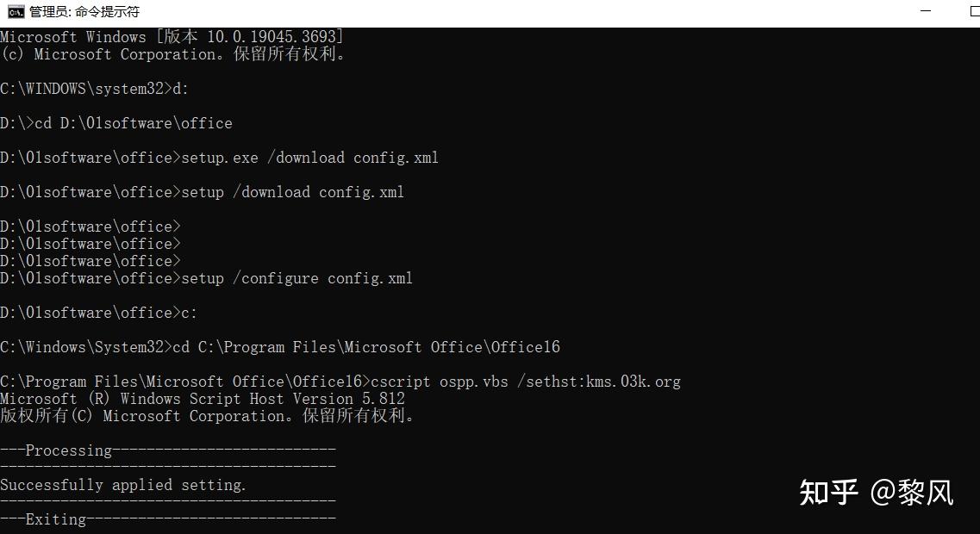The width and height of the screenshot is (980, 534).
Task: Minimize the Command Prompt window
Action: click(x=926, y=11)
